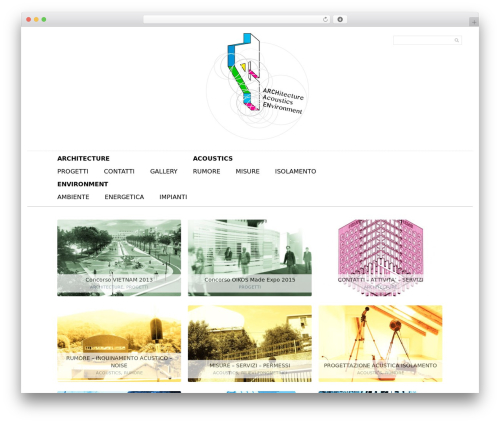Click the 'Concorso OIKOS Made Expo 2015' title link
The width and height of the screenshot is (500, 423).
coord(250,280)
